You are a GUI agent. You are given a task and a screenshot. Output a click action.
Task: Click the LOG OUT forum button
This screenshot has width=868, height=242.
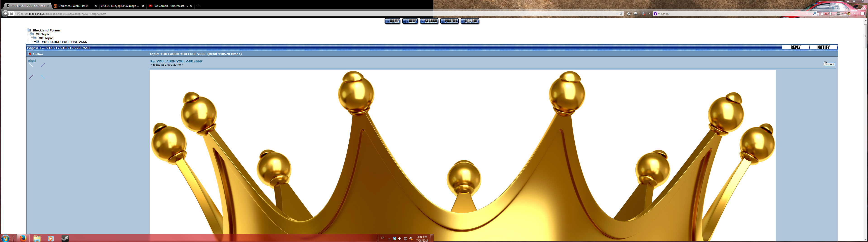(x=470, y=21)
